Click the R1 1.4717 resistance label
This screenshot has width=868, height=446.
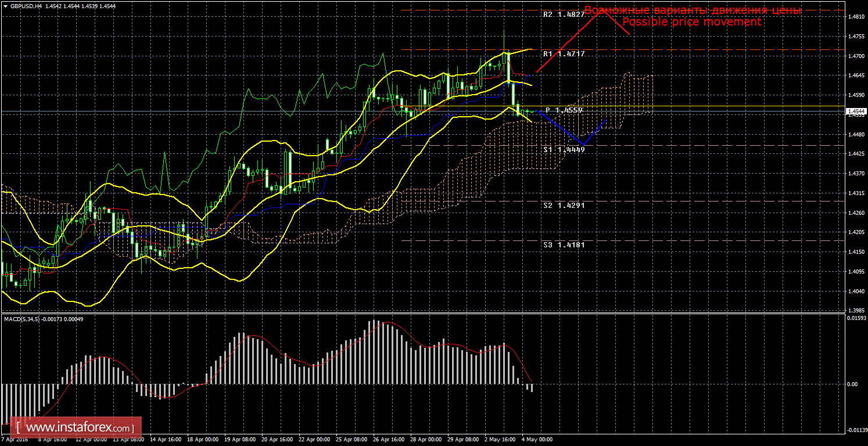coord(564,53)
